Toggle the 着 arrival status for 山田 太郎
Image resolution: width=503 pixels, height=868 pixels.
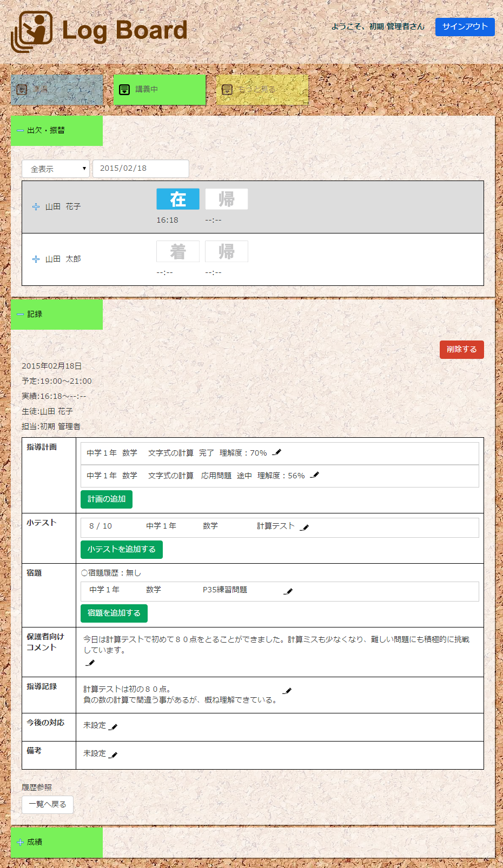(177, 251)
